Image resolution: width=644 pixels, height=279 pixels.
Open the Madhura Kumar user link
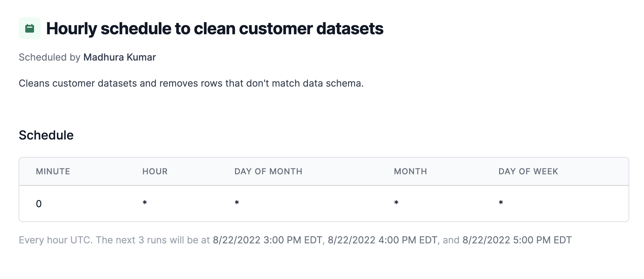point(120,57)
